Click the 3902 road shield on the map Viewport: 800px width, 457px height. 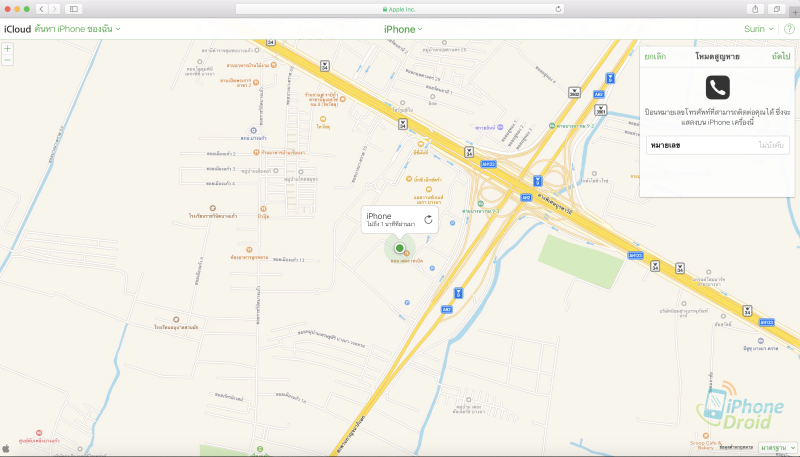tap(574, 92)
